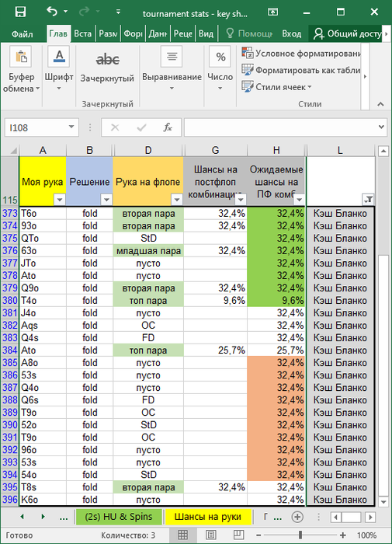Show hidden sheets via the left ellipsis
Viewport: 392px width, 544px height.
(64, 518)
